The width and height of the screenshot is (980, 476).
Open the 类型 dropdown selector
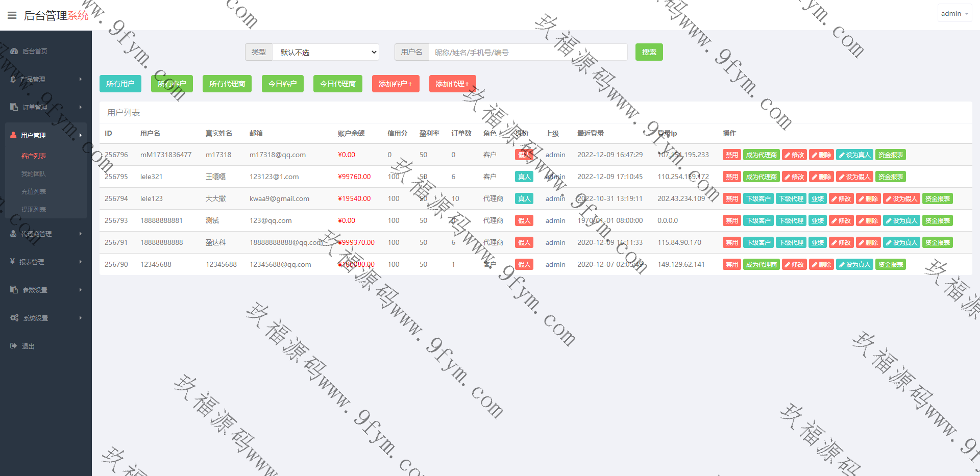point(326,52)
